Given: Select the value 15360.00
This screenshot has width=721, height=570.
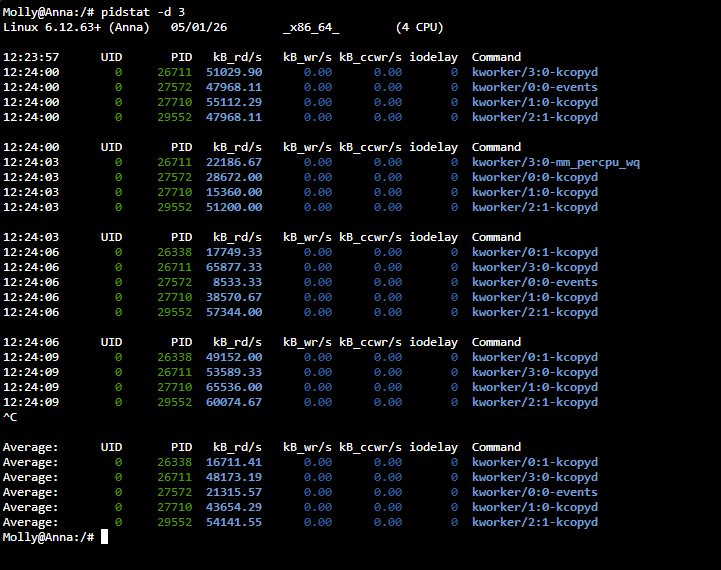Looking at the screenshot, I should [234, 193].
